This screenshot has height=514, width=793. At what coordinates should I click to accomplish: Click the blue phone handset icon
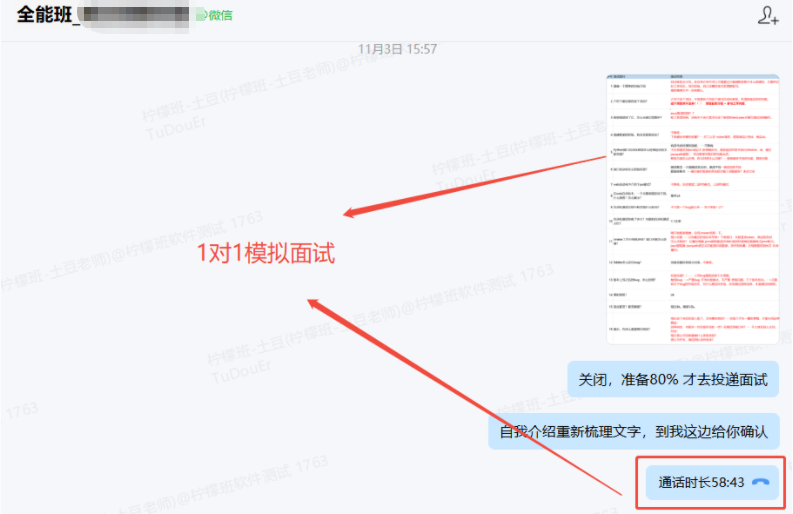760,482
